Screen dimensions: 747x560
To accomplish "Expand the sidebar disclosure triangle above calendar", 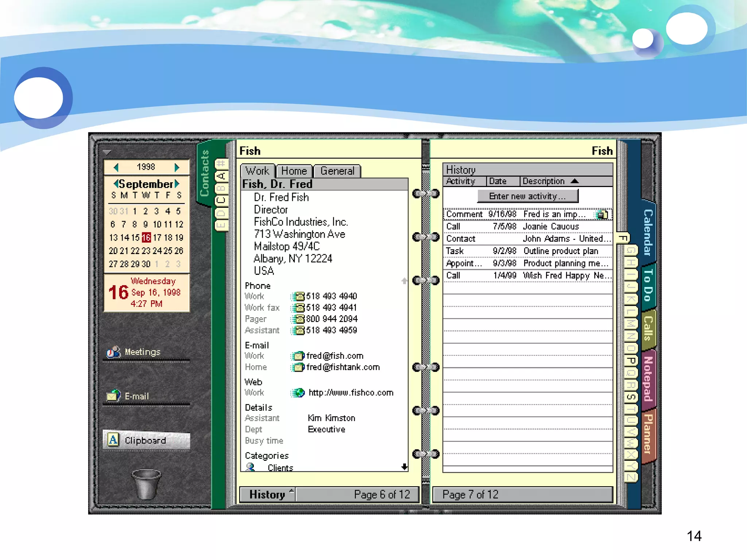I will click(107, 152).
